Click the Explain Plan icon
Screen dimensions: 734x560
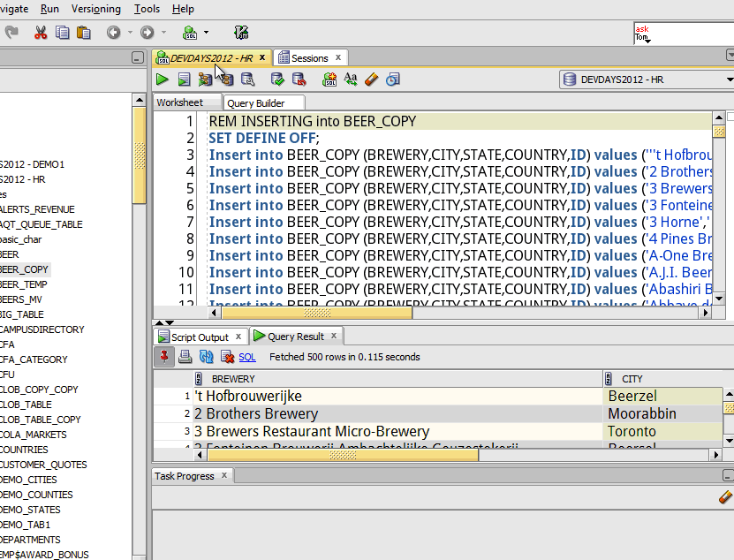click(x=205, y=79)
